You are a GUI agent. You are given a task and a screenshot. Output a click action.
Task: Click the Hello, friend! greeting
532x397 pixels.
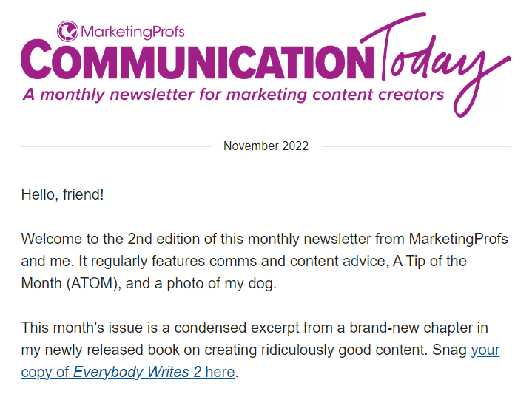[62, 195]
